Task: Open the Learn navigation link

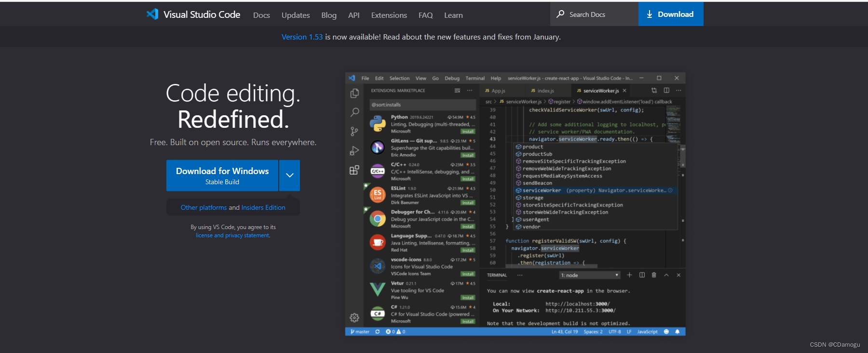Action: [453, 15]
